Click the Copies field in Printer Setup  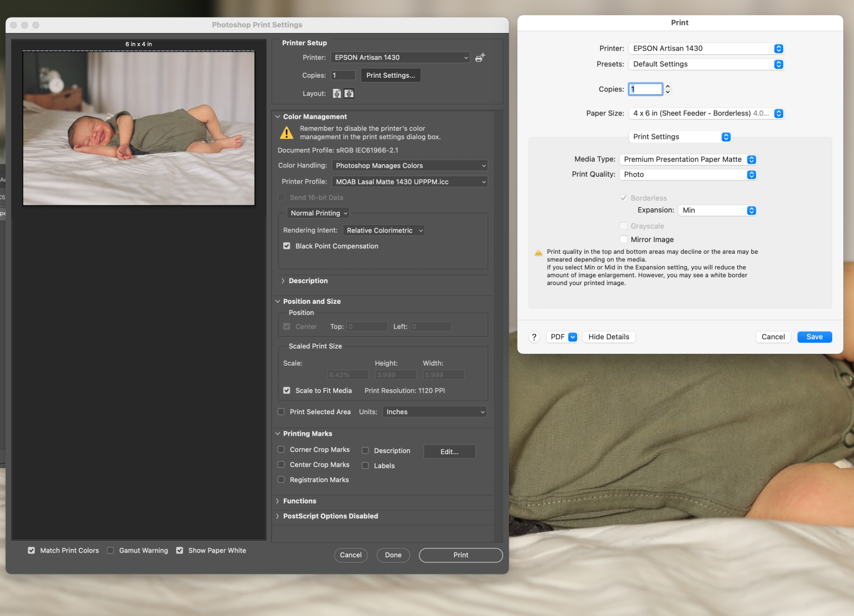click(343, 75)
